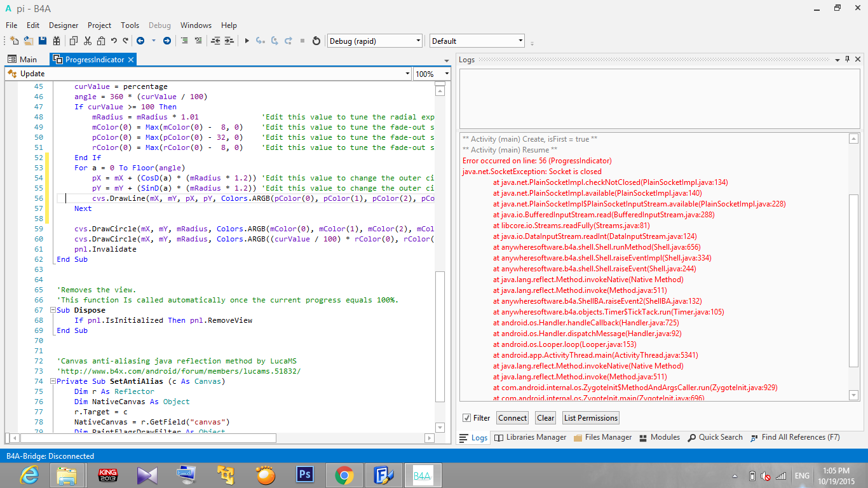The height and width of the screenshot is (488, 868).
Task: Click the Undo arrow in toolbar
Action: 114,41
